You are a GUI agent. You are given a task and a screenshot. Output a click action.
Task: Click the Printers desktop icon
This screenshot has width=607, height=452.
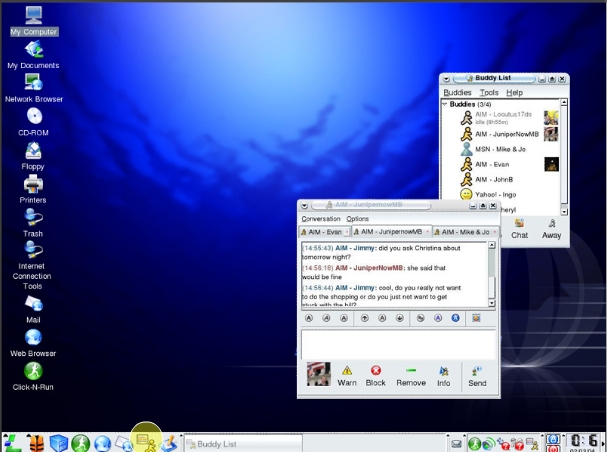(33, 189)
